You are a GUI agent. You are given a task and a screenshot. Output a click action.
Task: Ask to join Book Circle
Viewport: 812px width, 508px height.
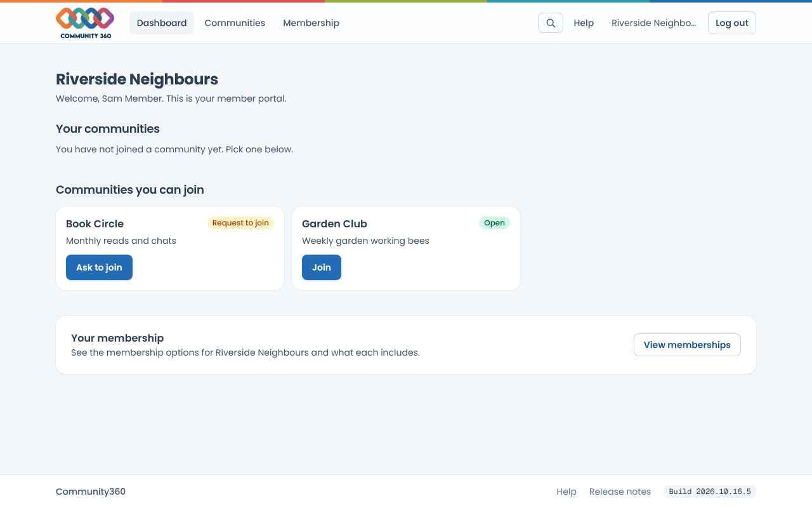coord(99,267)
